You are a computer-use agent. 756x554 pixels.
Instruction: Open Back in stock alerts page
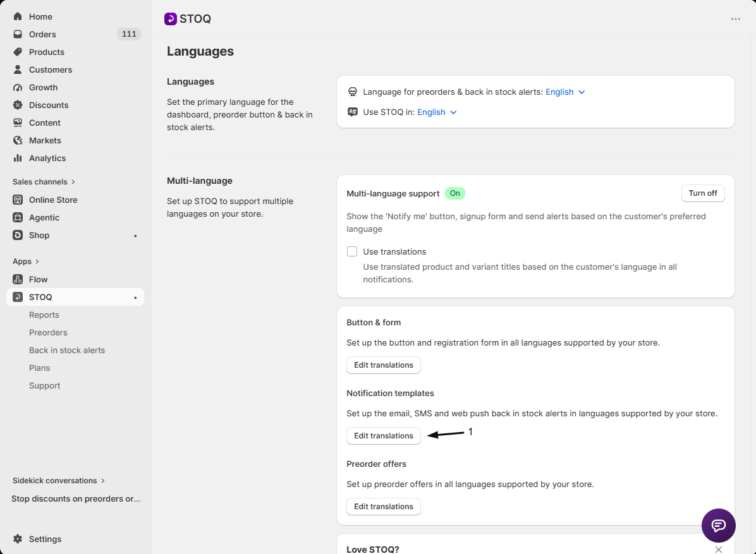pyautogui.click(x=67, y=350)
